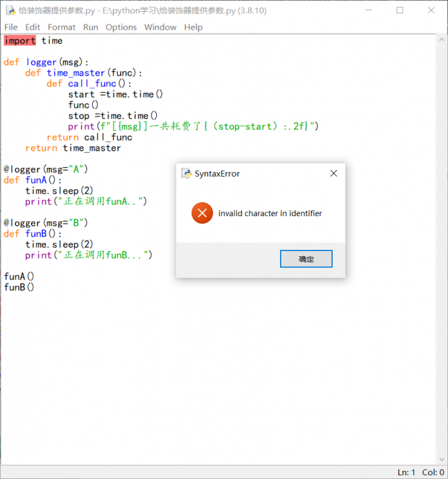Open the File menu
This screenshot has width=448, height=479.
(x=11, y=27)
